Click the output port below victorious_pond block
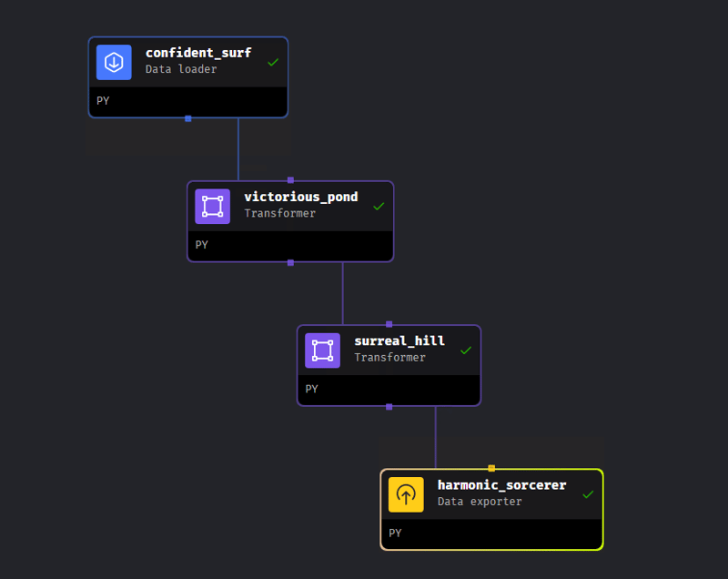The height and width of the screenshot is (579, 728). 290,263
